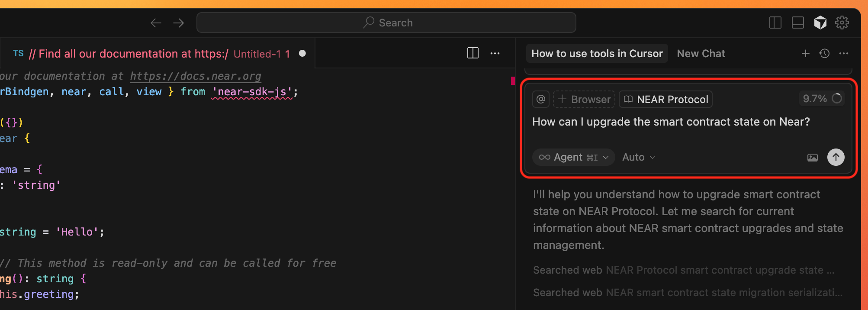Image resolution: width=868 pixels, height=310 pixels.
Task: Expand the Searched web state migration result
Action: 688,293
